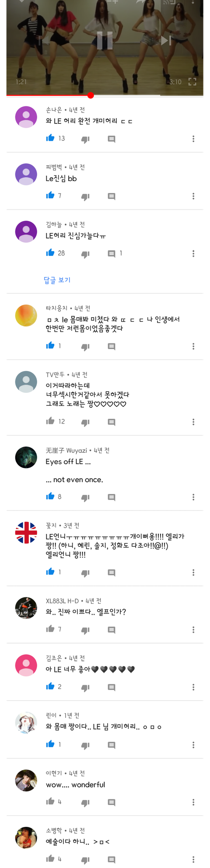Enter fullscreen mode on the video

[x=192, y=82]
